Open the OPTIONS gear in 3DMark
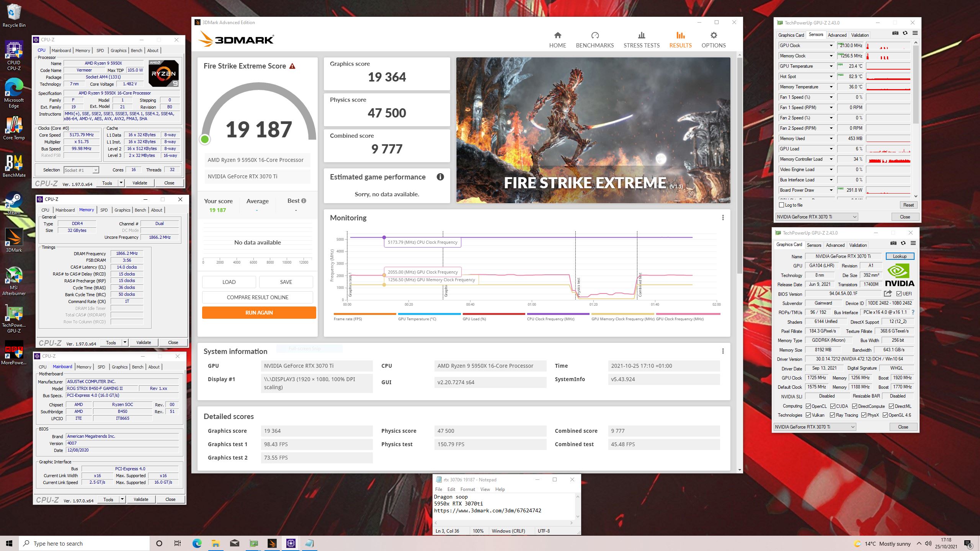 click(714, 36)
